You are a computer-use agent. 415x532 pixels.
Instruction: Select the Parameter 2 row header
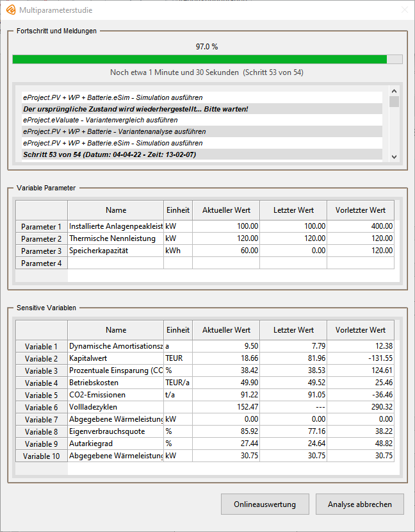click(x=42, y=239)
